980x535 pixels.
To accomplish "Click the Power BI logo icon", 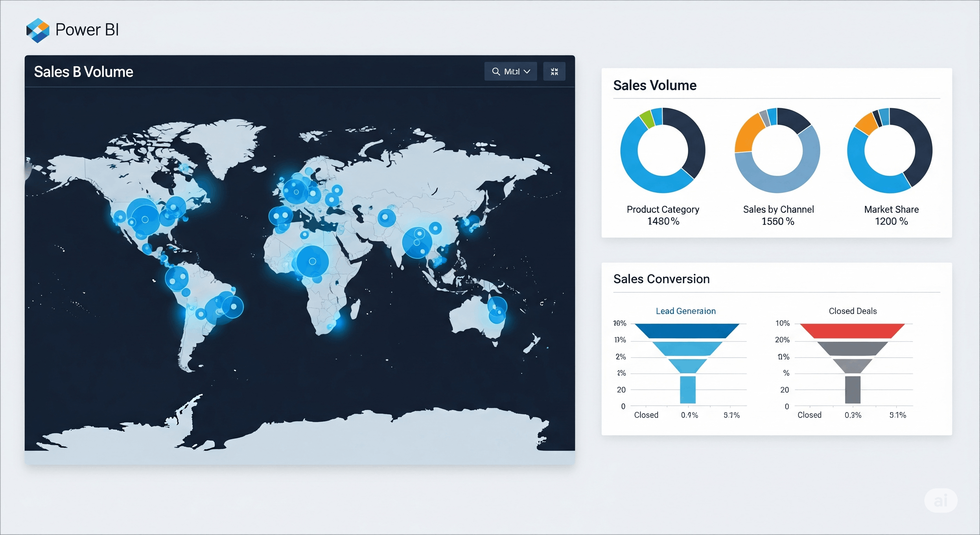I will [x=38, y=30].
